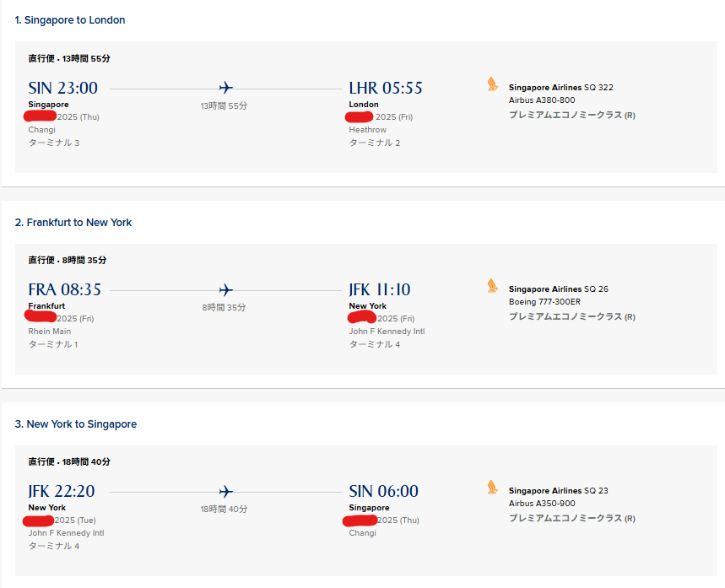Click the Boeing 777-300ER aircraft text

click(x=544, y=301)
